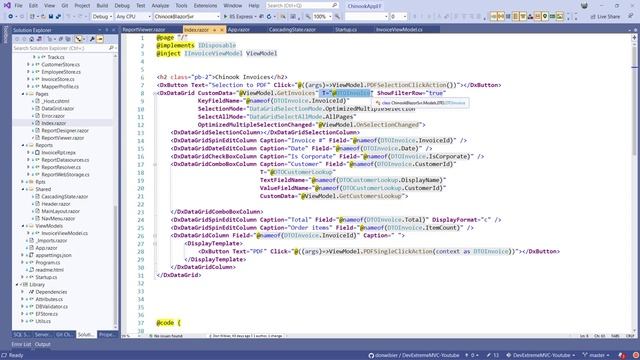
Task: Click the Search (Ctrl+Q) box
Action: pos(302,6)
